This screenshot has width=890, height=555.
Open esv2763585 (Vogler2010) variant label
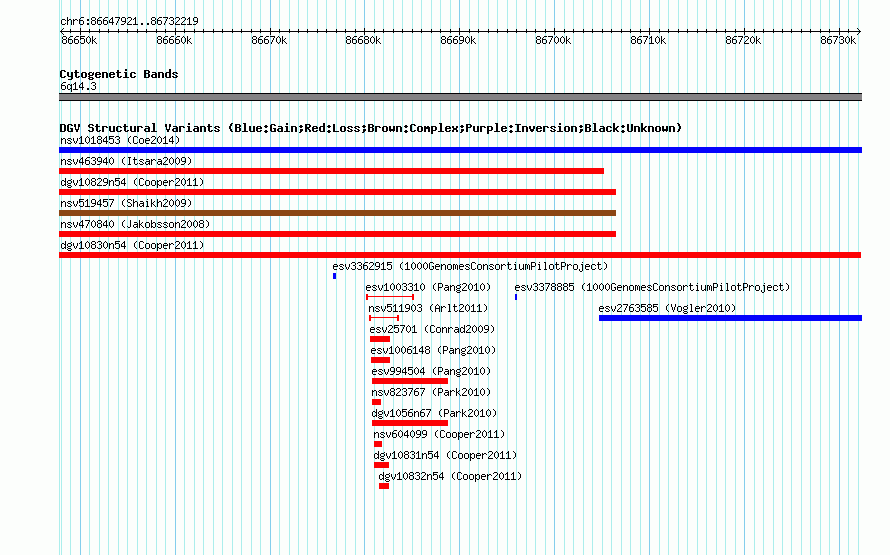pos(667,308)
